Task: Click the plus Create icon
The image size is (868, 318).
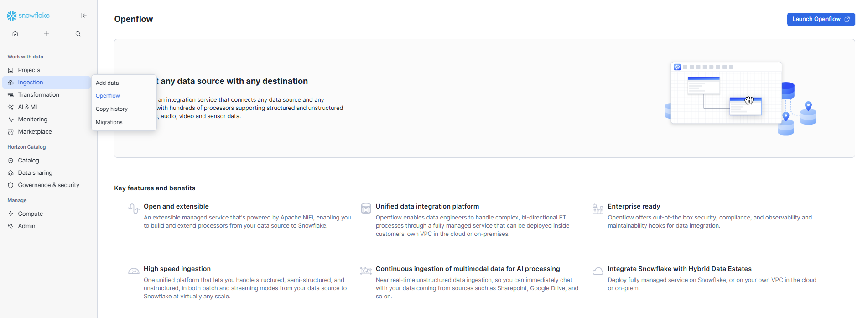Action: coord(47,34)
